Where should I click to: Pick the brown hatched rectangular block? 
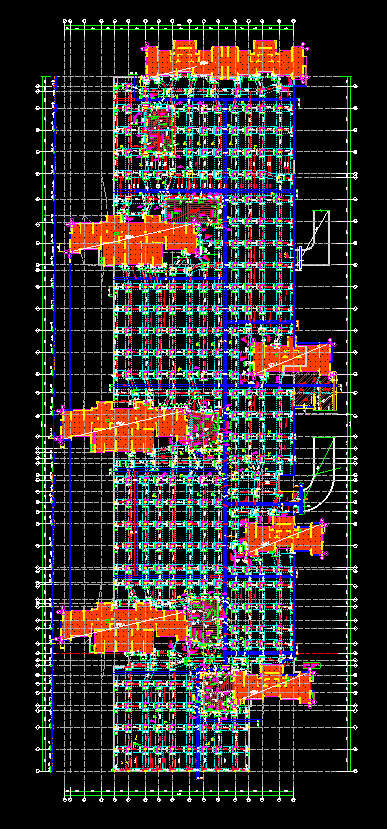pyautogui.click(x=315, y=392)
